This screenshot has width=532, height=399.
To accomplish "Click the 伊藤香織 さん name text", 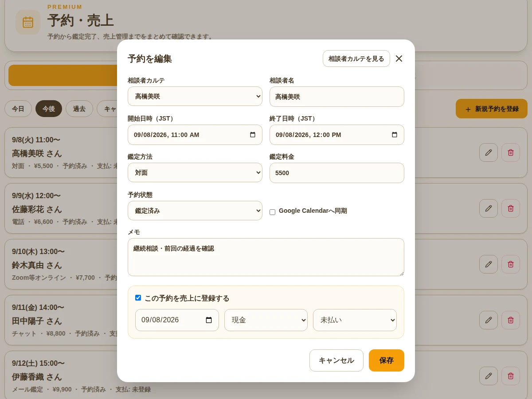I will click(37, 377).
